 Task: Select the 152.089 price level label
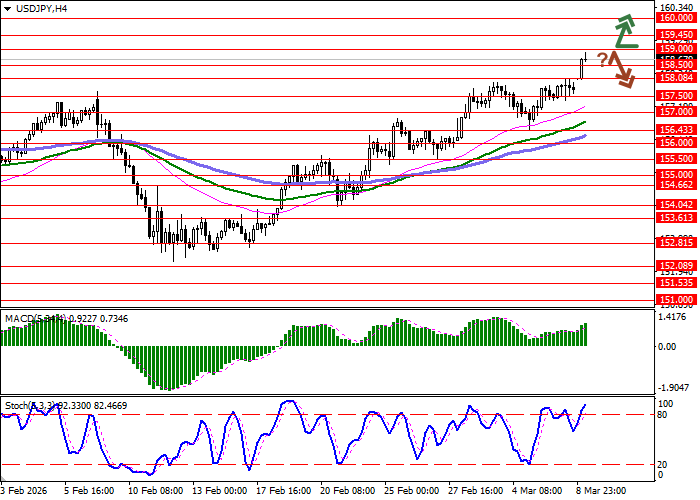[x=676, y=266]
